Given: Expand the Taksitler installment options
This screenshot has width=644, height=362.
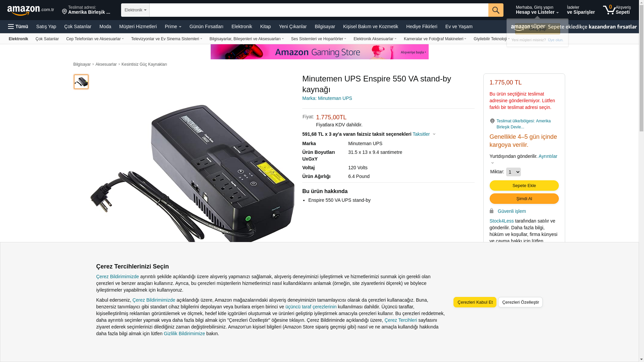Looking at the screenshot, I should tap(424, 134).
